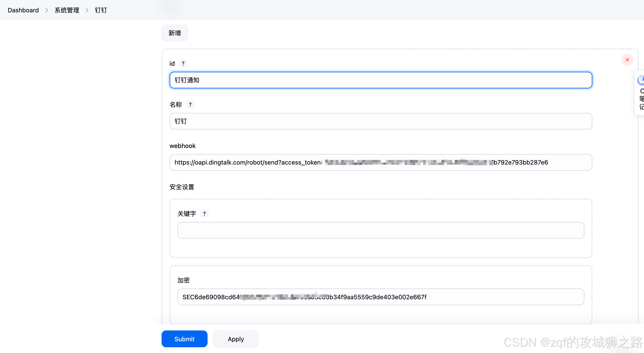This screenshot has width=644, height=353.
Task: Navigate to the 系统管理 breadcrumb
Action: pyautogui.click(x=67, y=10)
